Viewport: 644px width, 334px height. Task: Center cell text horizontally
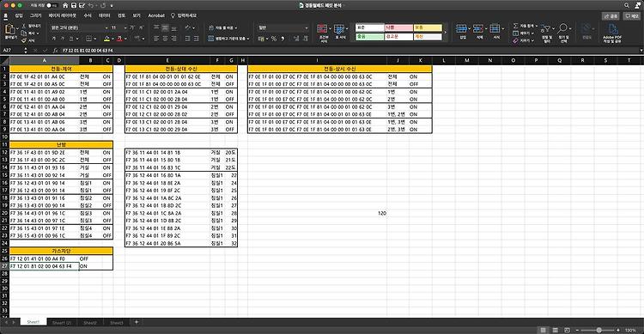[x=165, y=38]
